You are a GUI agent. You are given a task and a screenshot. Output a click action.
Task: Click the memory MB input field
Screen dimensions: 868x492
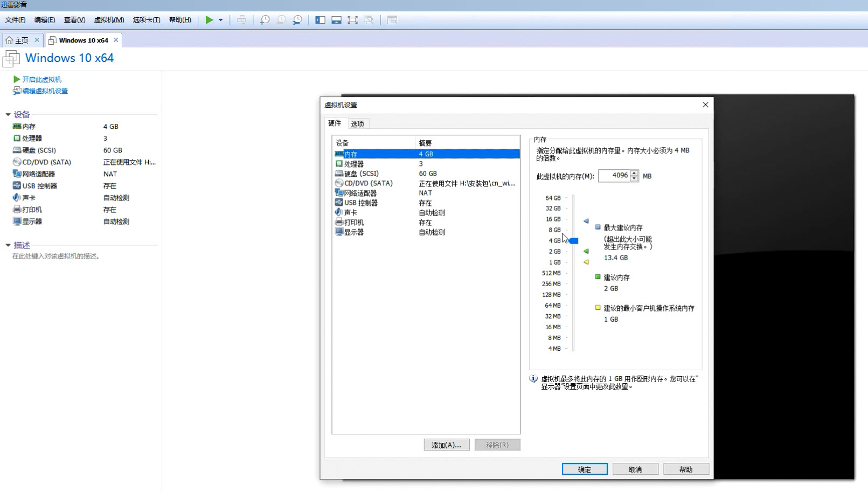pyautogui.click(x=614, y=176)
